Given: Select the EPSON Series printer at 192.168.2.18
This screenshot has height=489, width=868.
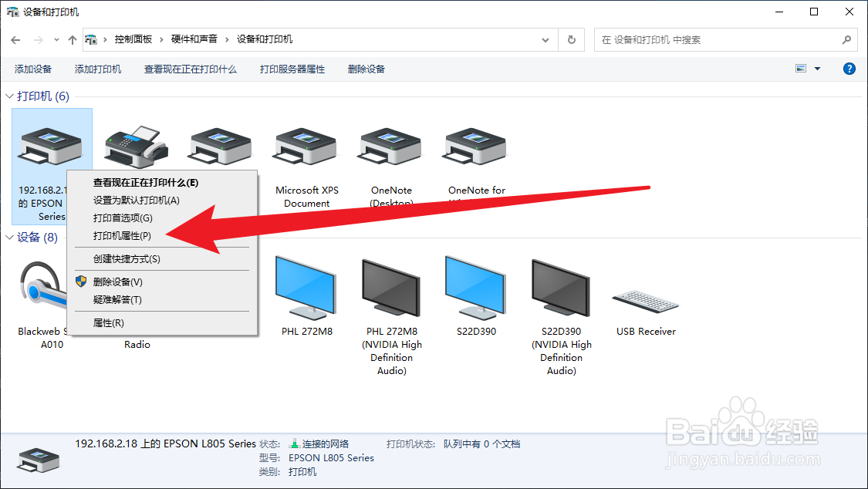Looking at the screenshot, I should coord(52,166).
